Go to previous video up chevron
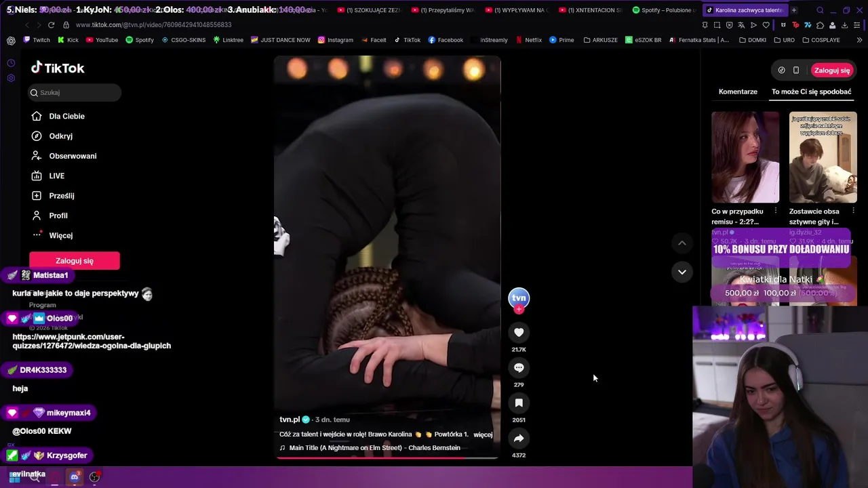This screenshot has width=868, height=488. pyautogui.click(x=682, y=243)
